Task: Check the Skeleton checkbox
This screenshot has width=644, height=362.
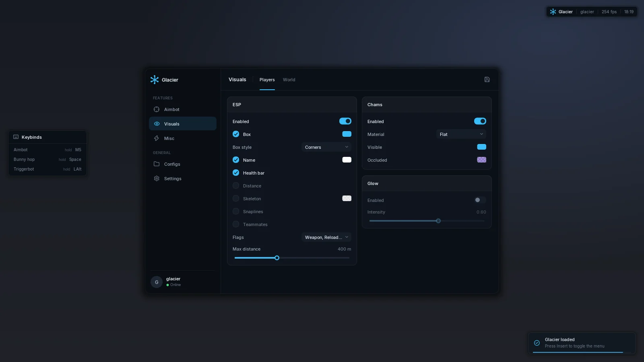Action: (x=236, y=199)
